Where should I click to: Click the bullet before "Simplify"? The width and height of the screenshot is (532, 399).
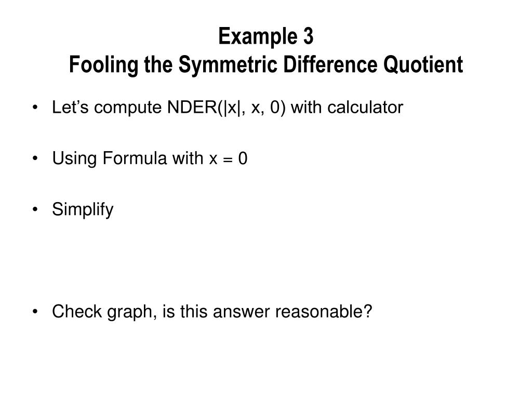(x=35, y=209)
